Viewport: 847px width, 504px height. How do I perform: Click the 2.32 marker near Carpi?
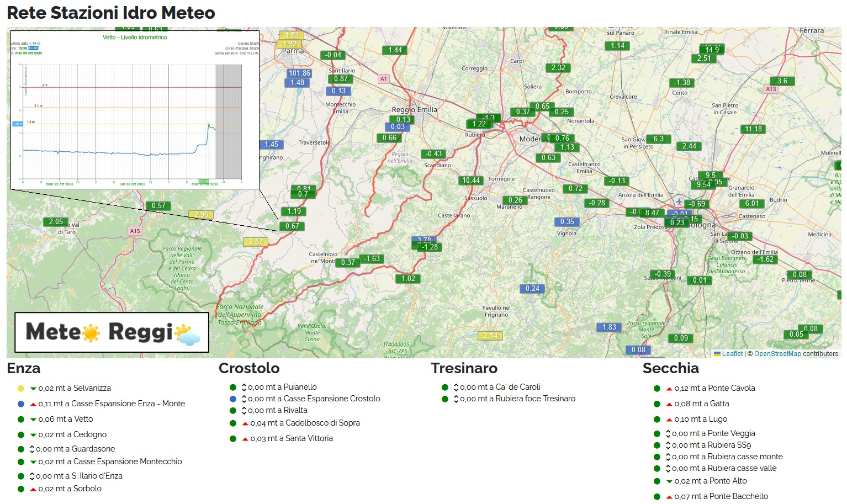(558, 68)
